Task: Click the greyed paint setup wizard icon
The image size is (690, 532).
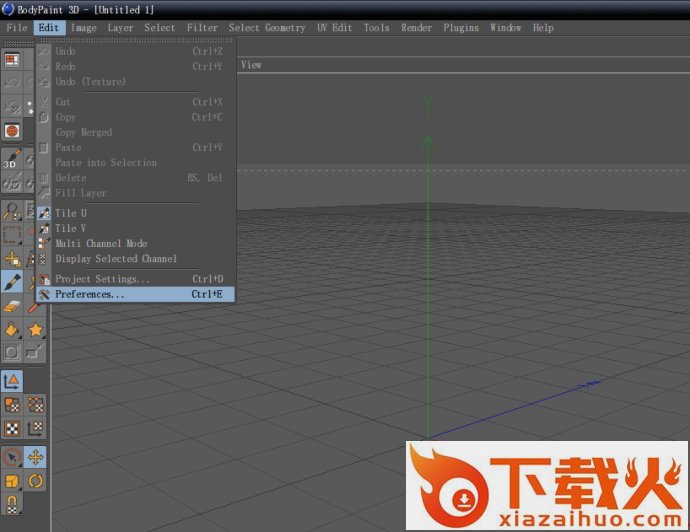Action: 12,182
